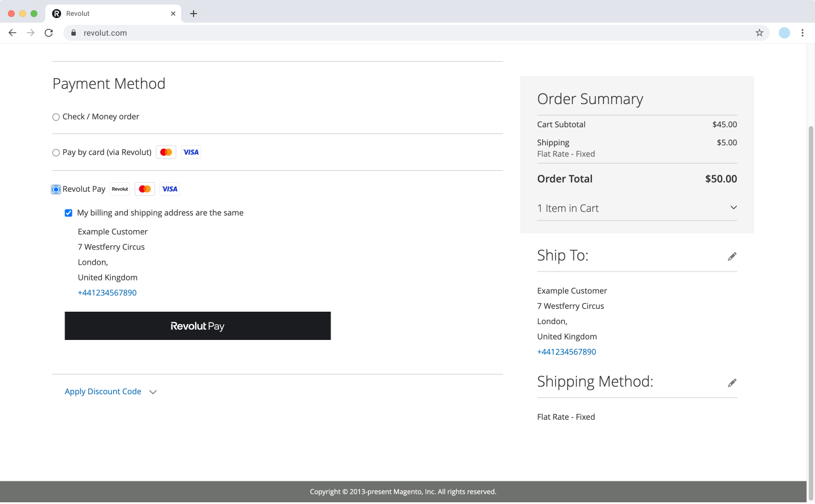815x504 pixels.
Task: Click the Order Total $50.00 amount
Action: 721,179
